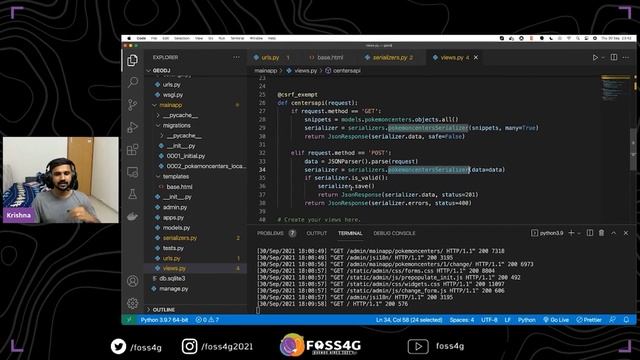Switch to the base.html tab
The width and height of the screenshot is (640, 360).
(330, 58)
